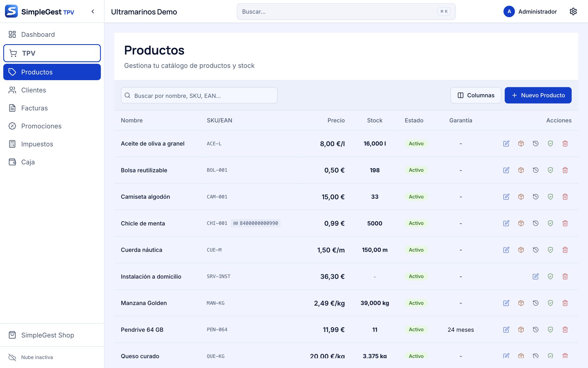The image size is (588, 368).
Task: Edit the Camiseta algodón product
Action: pyautogui.click(x=506, y=197)
